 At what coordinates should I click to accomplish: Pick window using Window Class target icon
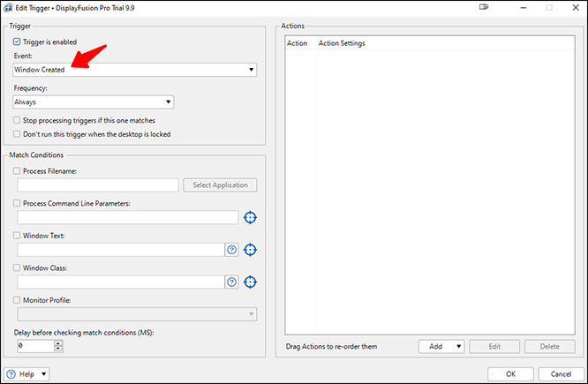pyautogui.click(x=250, y=282)
